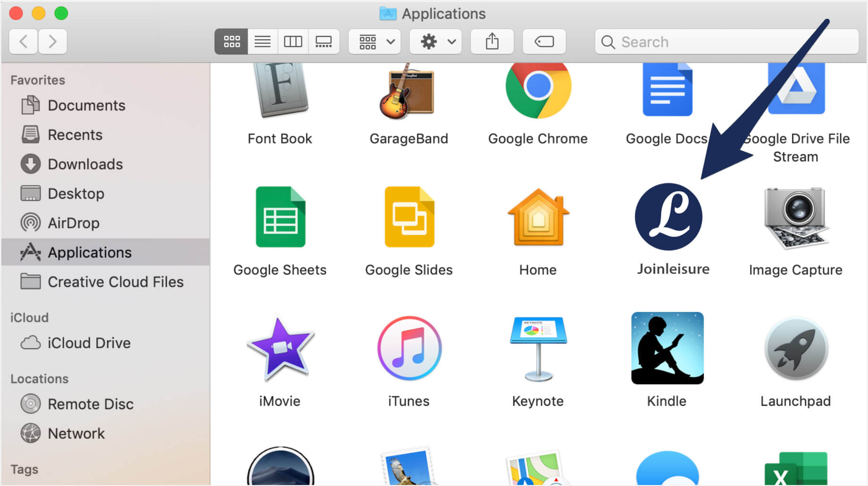Click the Google Chrome name label
Image resolution: width=868 pixels, height=486 pixels.
[538, 139]
